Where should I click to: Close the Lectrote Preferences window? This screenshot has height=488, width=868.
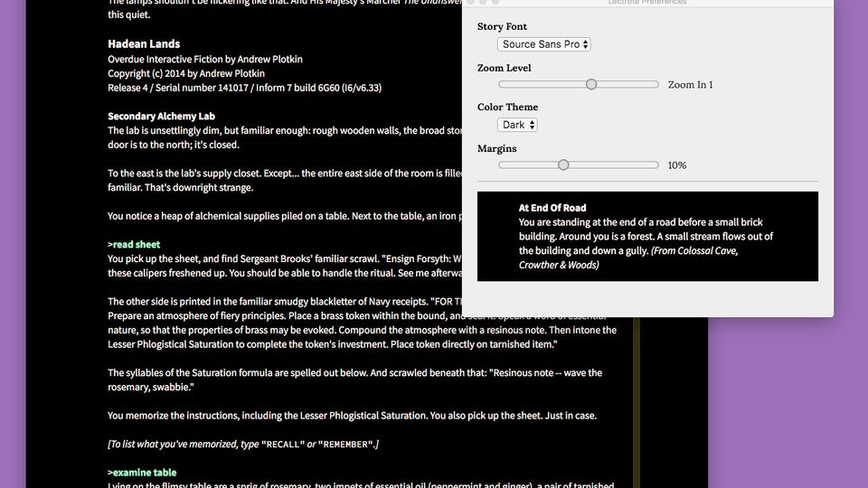coord(470,3)
